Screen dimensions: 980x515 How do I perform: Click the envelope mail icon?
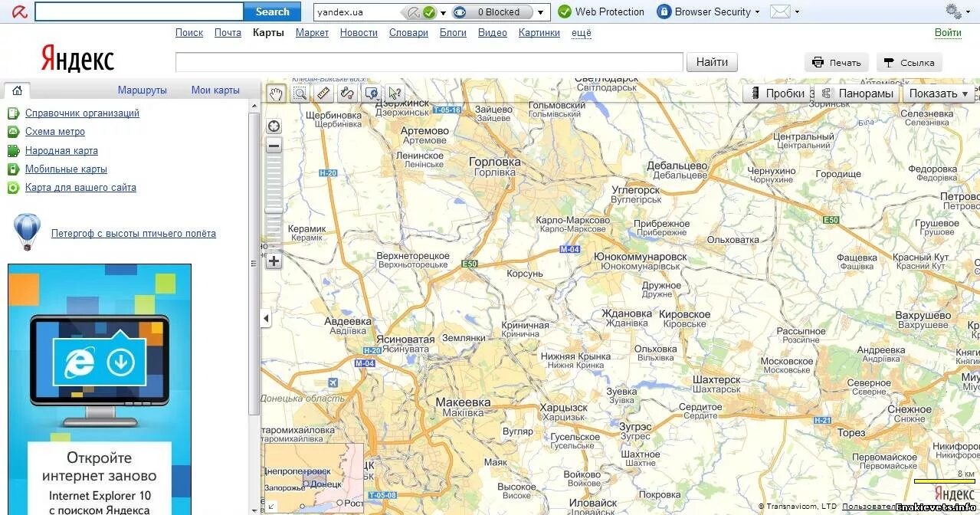pyautogui.click(x=780, y=11)
